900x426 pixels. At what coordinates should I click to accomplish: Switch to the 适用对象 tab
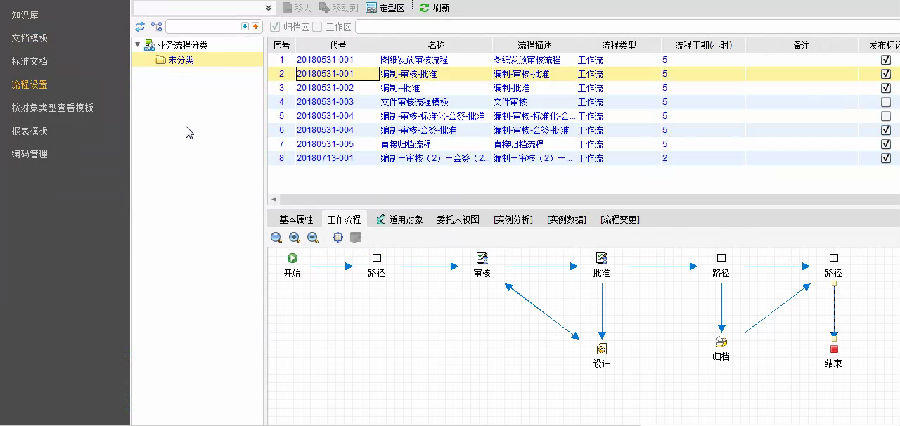[x=400, y=219]
